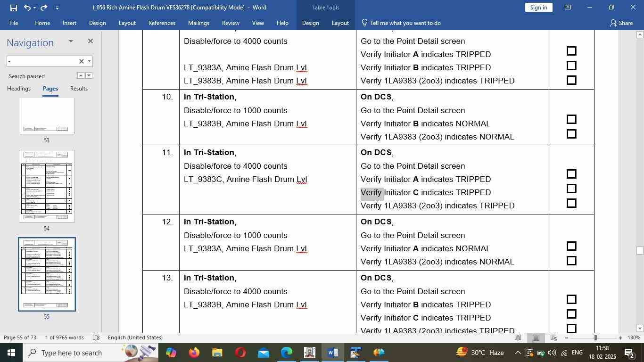Close the Navigation pane
The width and height of the screenshot is (644, 362).
[x=90, y=41]
